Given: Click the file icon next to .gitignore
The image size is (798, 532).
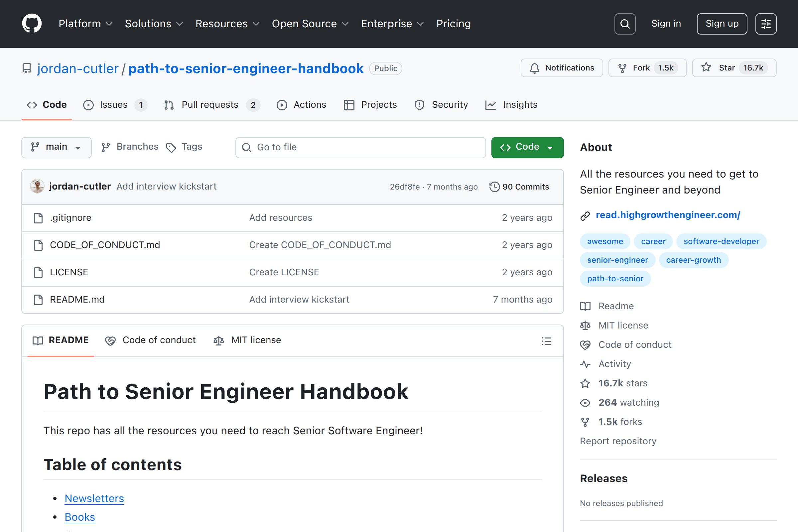Looking at the screenshot, I should tap(38, 218).
